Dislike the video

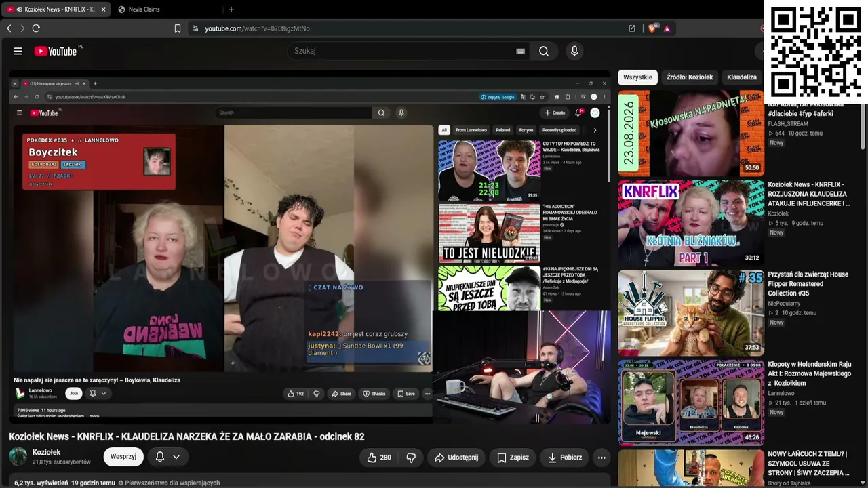411,457
